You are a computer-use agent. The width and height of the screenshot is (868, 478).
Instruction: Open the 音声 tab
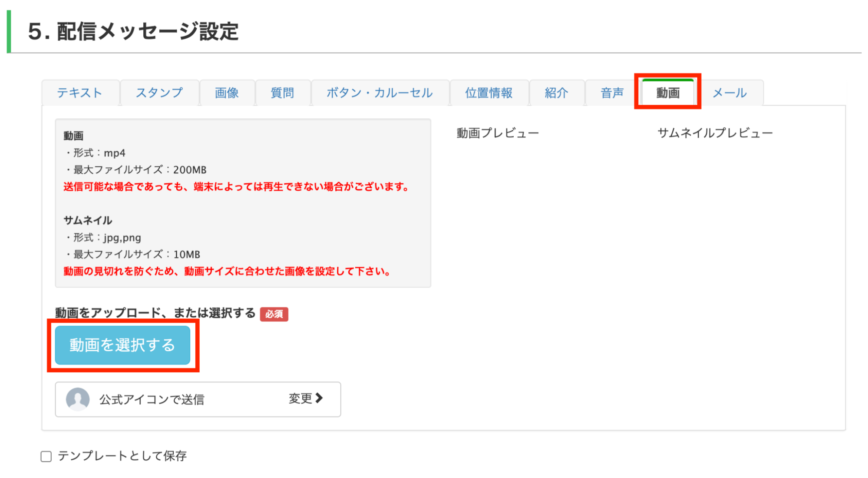(x=612, y=93)
